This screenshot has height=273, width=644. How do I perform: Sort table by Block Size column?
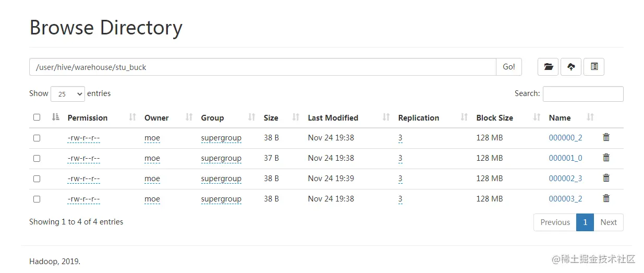tap(537, 117)
